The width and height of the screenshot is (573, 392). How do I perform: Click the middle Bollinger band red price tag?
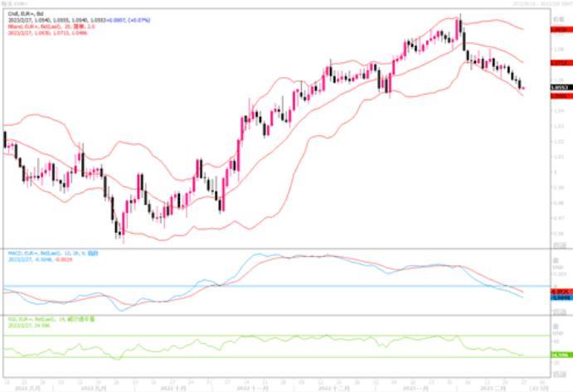click(x=558, y=62)
